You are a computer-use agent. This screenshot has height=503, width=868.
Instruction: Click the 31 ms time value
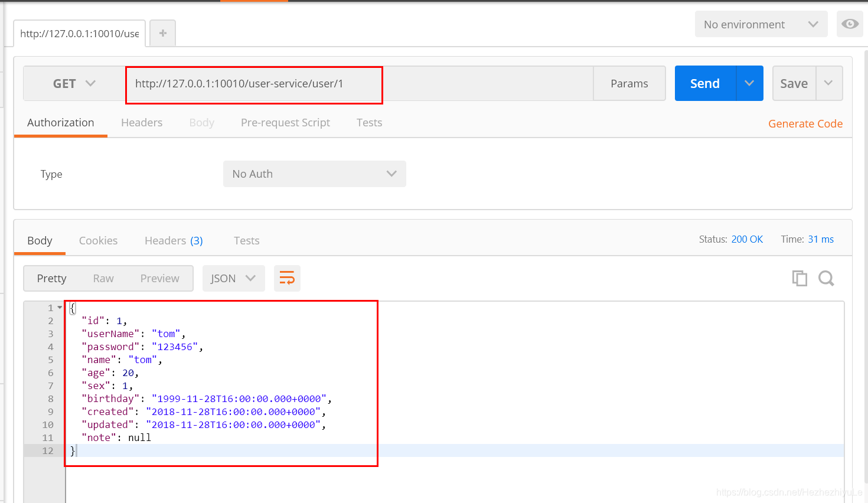(821, 239)
